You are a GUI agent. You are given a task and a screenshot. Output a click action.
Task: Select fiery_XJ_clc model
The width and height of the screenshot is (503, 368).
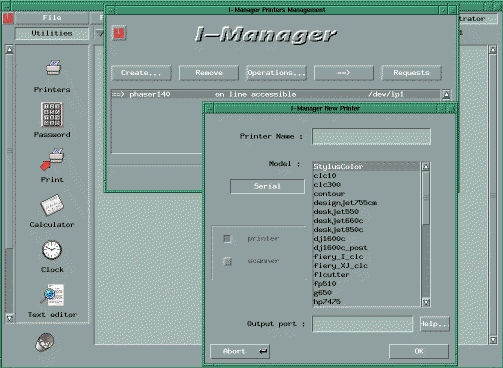click(366, 265)
